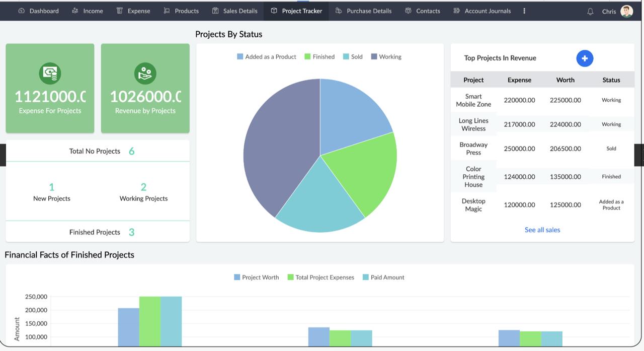This screenshot has height=351, width=644.
Task: Open Chris user profile avatar
Action: tap(626, 11)
